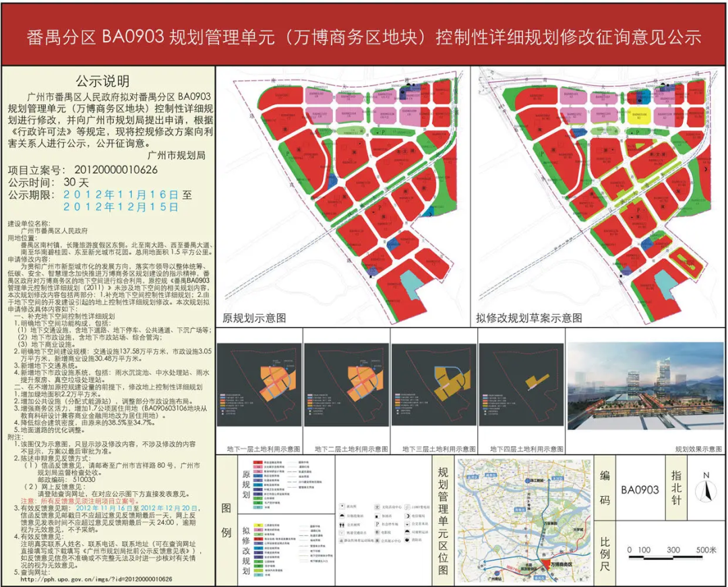This screenshot has height=587, width=728.
Task: Click the 消防站 fire station legend icon
Action: [x=406, y=540]
